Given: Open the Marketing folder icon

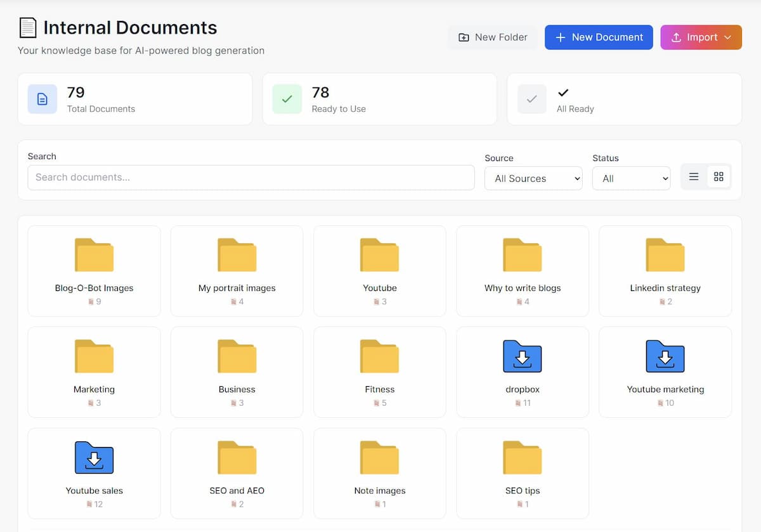Looking at the screenshot, I should point(94,356).
